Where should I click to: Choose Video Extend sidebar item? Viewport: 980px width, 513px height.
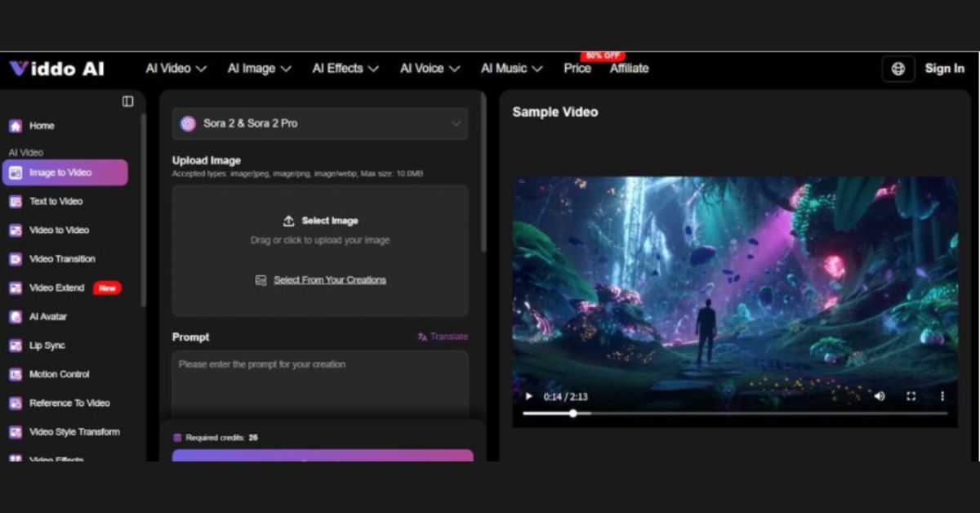[56, 288]
